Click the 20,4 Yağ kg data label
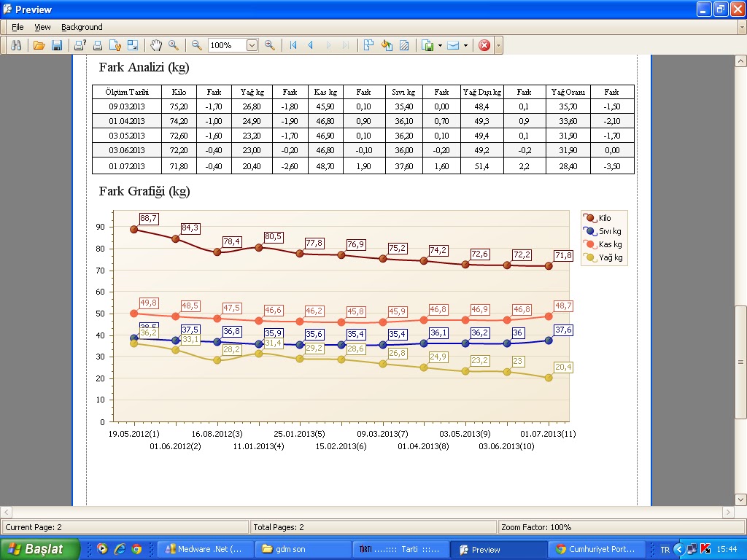The width and height of the screenshot is (747, 560). pos(563,367)
